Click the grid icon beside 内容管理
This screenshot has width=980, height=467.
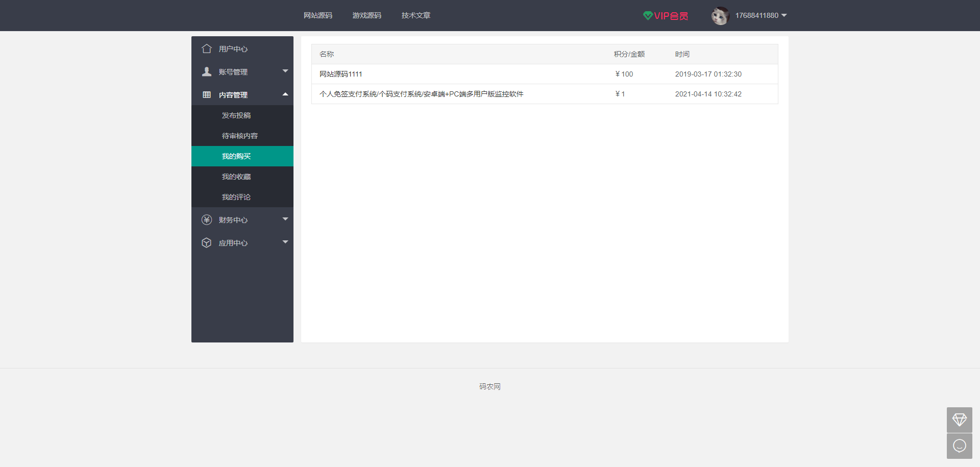(207, 94)
